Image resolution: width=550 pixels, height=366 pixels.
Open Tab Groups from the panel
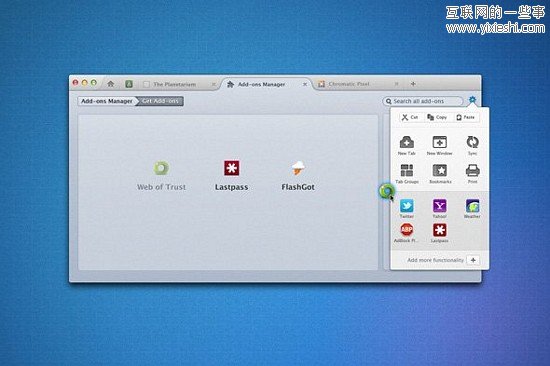click(x=407, y=174)
